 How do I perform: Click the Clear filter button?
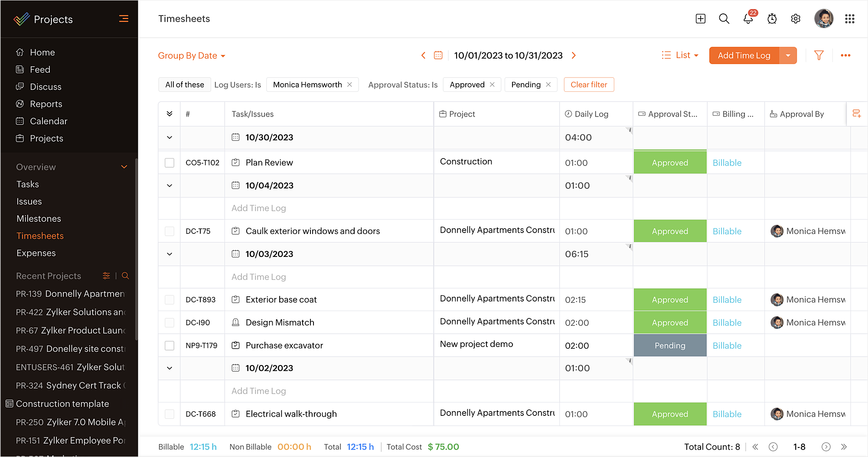click(x=588, y=84)
